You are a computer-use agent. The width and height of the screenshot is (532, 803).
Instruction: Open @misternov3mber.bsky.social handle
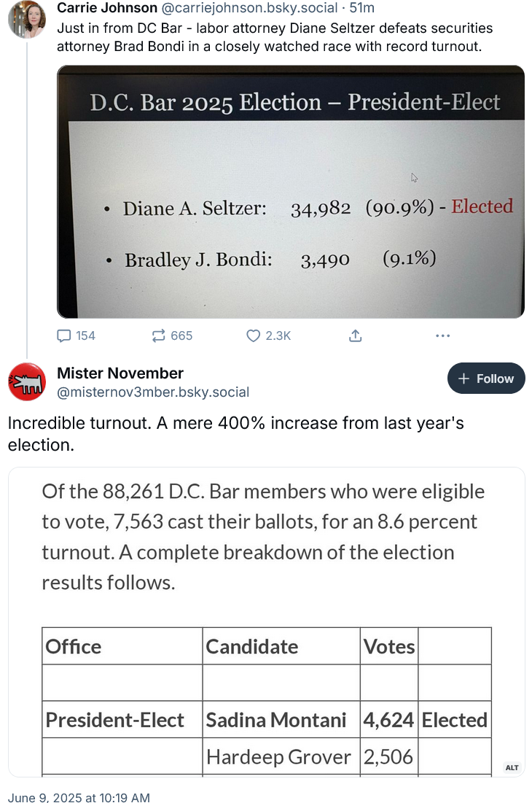pos(153,392)
